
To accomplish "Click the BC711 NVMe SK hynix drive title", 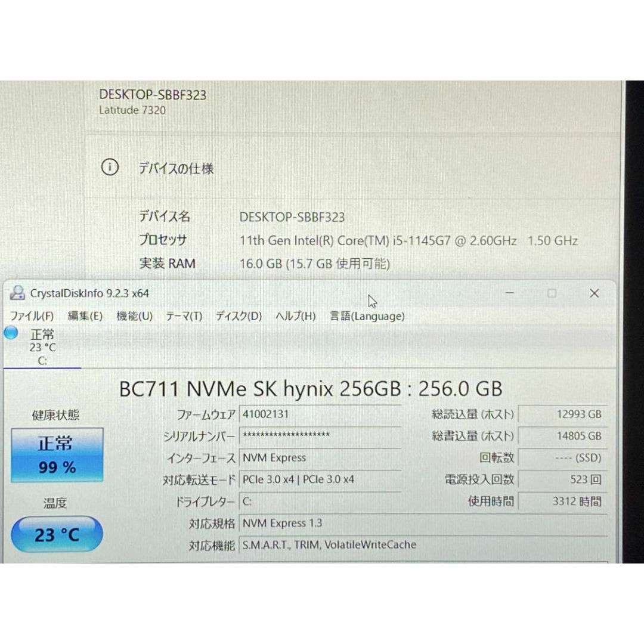I will pos(311,389).
